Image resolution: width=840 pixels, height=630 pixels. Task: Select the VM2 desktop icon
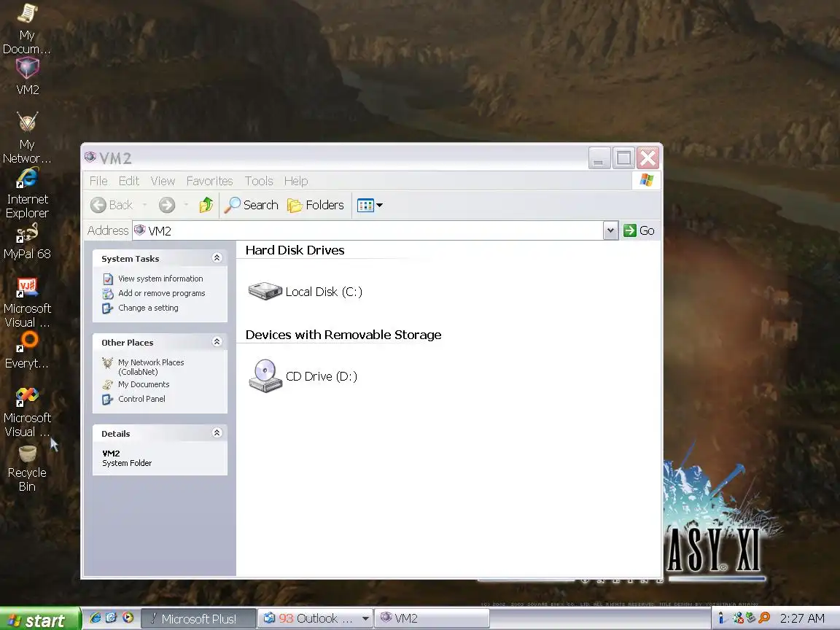27,77
